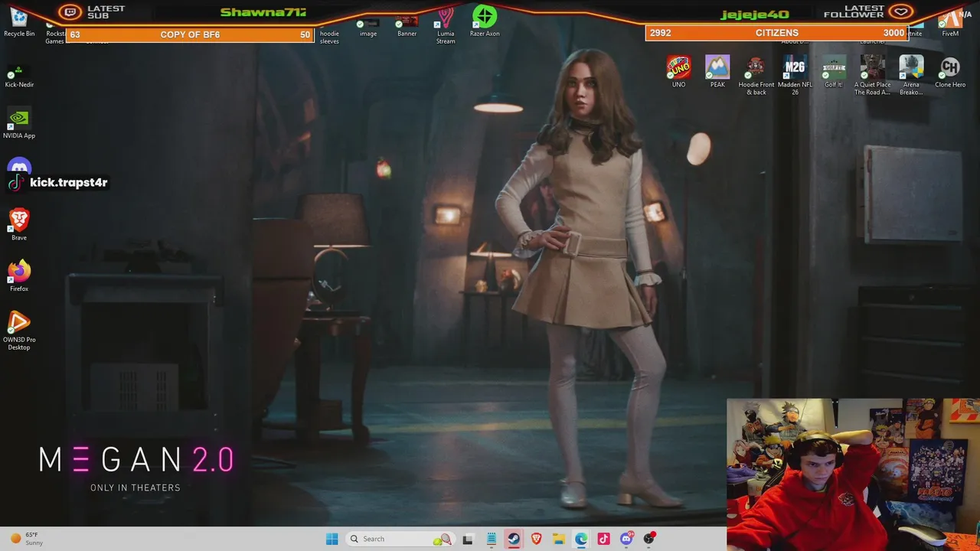Click the COPY OF BF6 goal bar
This screenshot has height=551, width=980.
pos(190,34)
